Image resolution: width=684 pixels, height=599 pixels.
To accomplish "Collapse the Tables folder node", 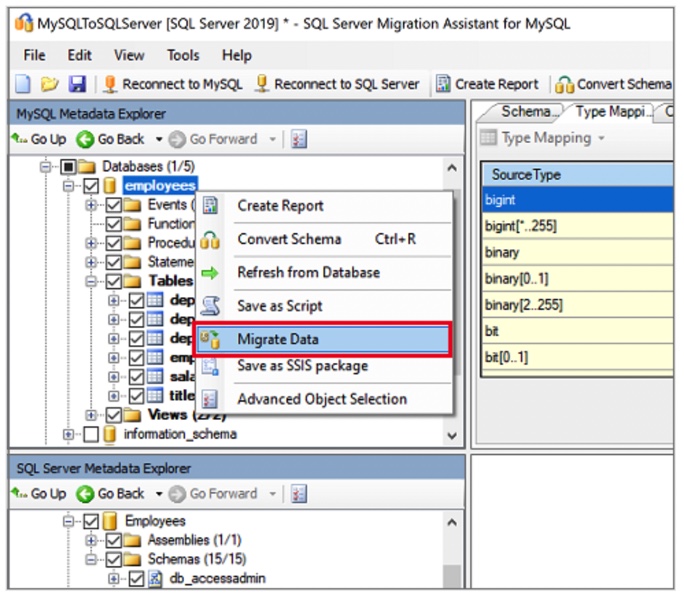I will tap(91, 281).
